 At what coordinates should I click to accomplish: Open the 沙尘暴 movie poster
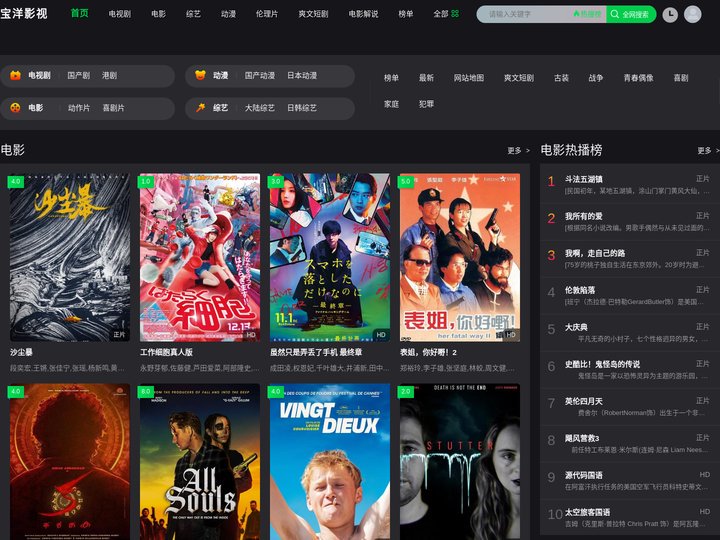coord(70,257)
